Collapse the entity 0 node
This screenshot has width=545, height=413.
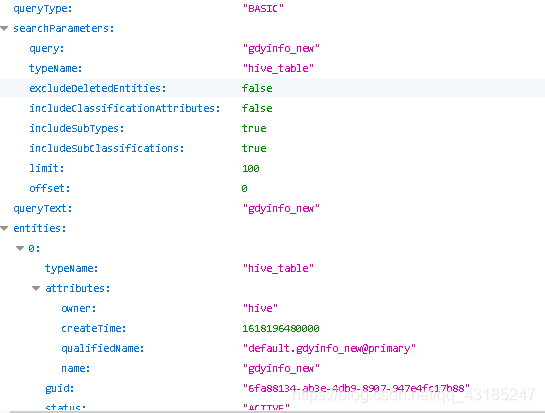click(x=20, y=249)
